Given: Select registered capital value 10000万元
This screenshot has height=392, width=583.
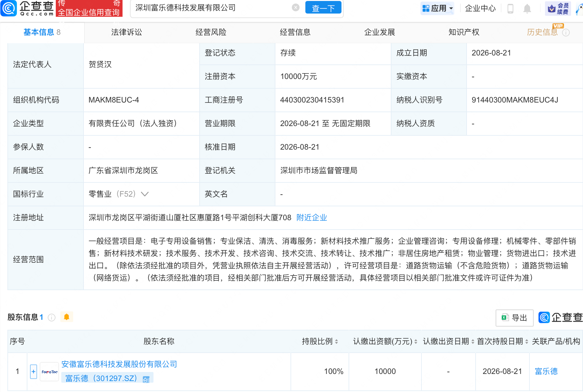Looking at the screenshot, I should [299, 76].
